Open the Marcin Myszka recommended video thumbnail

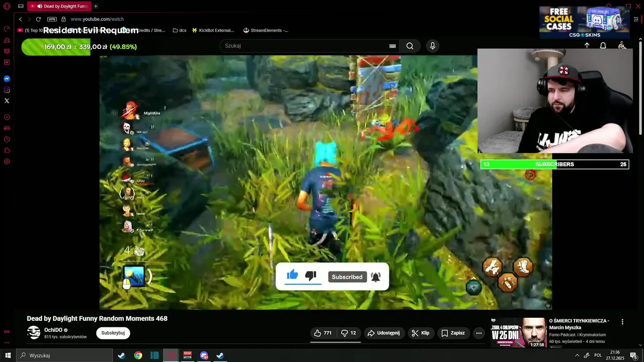[518, 332]
